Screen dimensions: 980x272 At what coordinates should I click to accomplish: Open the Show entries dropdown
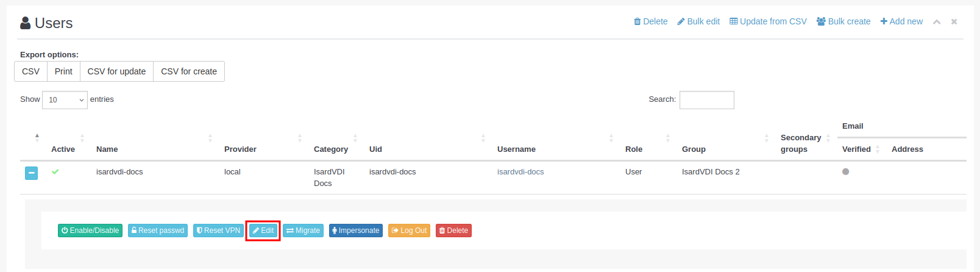click(x=65, y=100)
